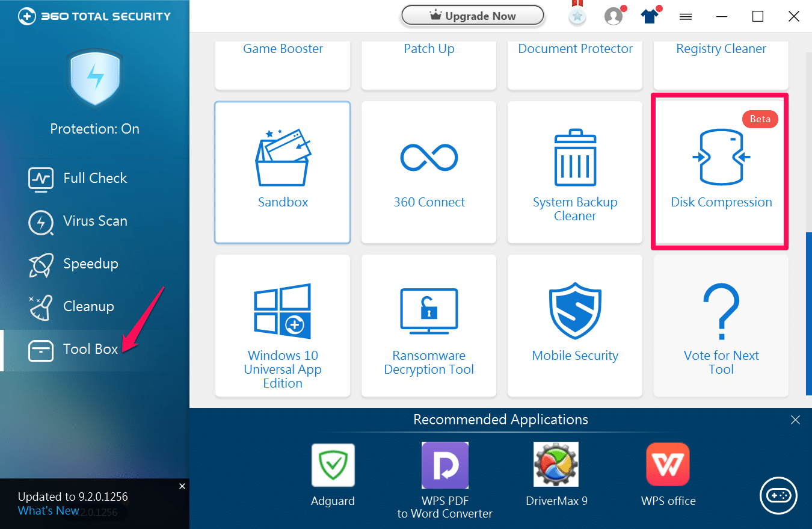812x529 pixels.
Task: Open the Speedup section
Action: pyautogui.click(x=94, y=264)
